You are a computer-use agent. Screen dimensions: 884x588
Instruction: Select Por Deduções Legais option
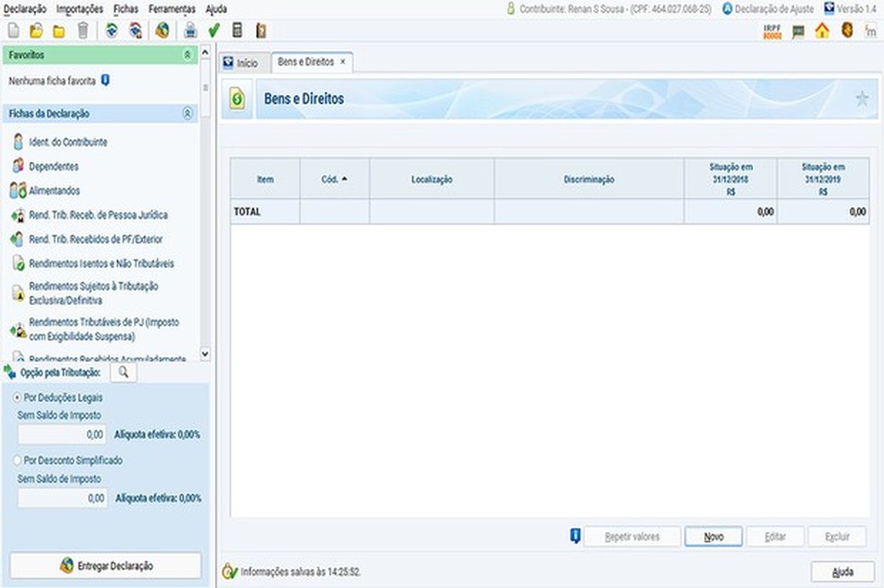click(17, 398)
